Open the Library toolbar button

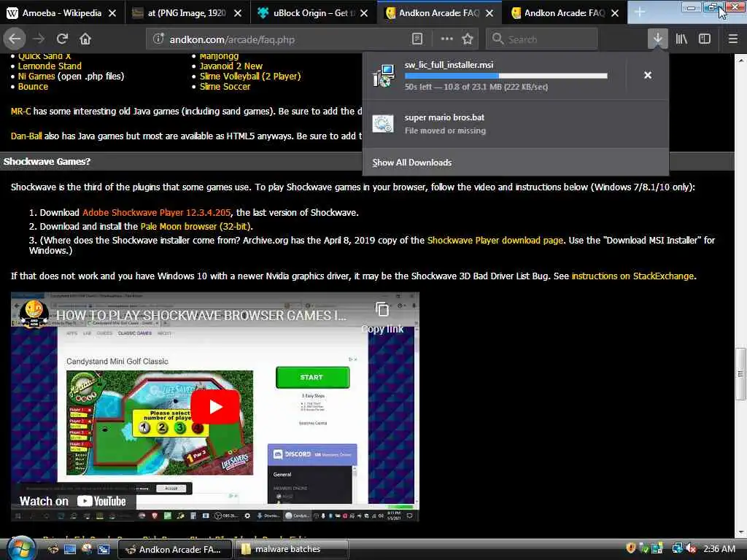681,39
